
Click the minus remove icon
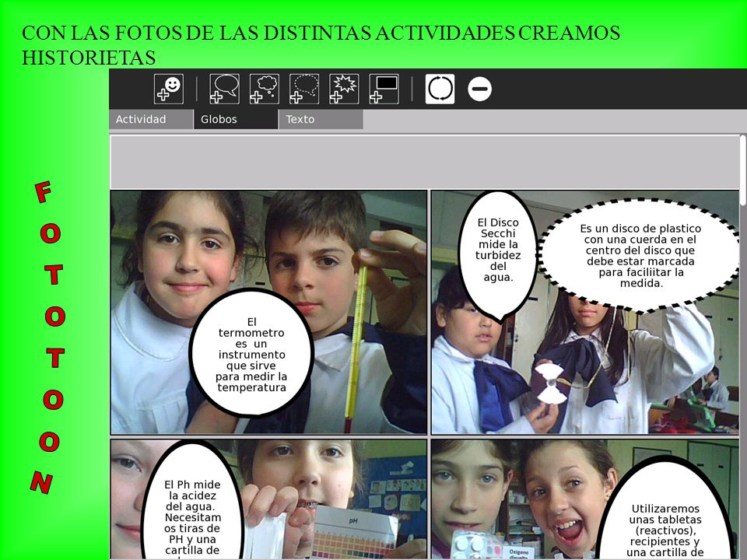480,89
